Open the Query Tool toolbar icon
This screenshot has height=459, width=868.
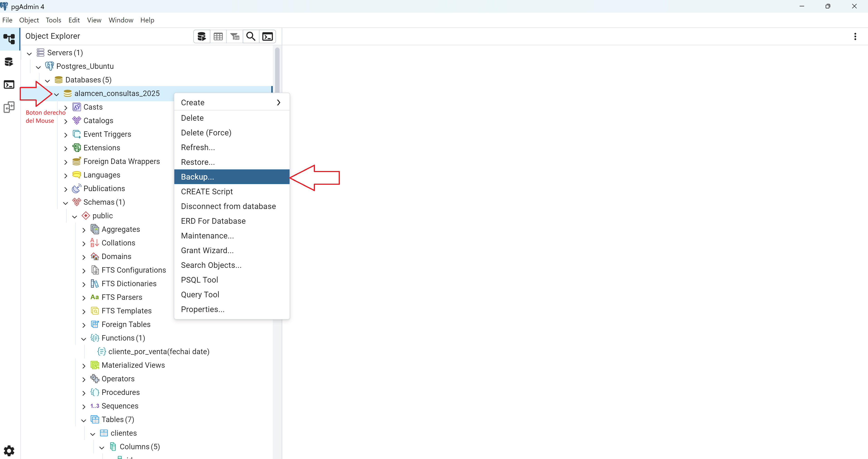[201, 36]
